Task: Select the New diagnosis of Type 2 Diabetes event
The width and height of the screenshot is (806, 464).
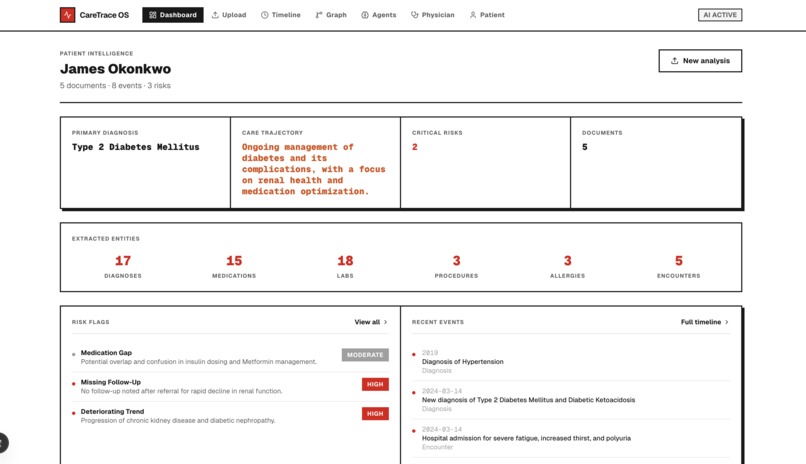Action: (571, 400)
